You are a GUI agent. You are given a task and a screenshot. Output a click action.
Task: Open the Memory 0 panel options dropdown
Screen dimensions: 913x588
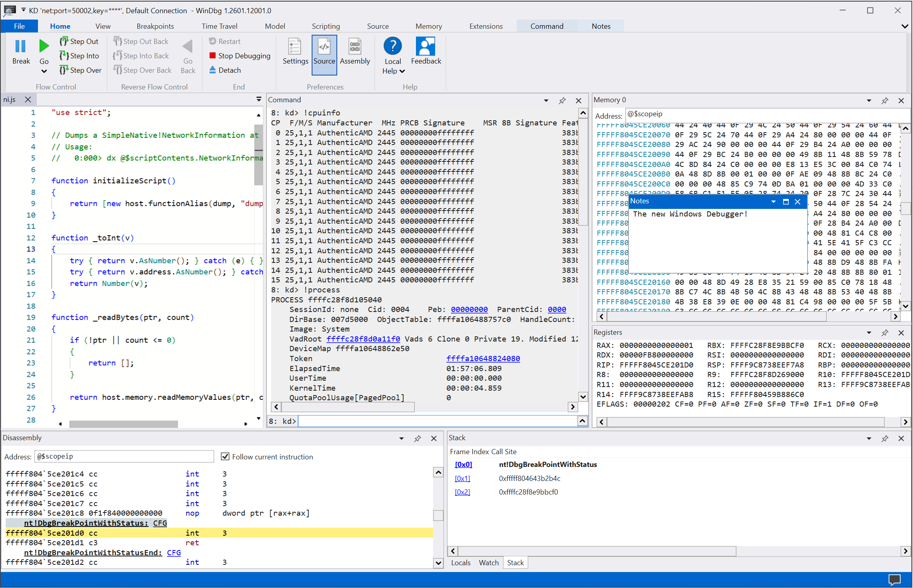[869, 100]
